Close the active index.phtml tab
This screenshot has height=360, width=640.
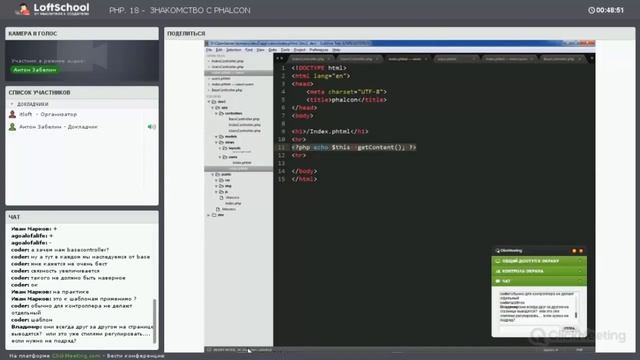click(426, 59)
